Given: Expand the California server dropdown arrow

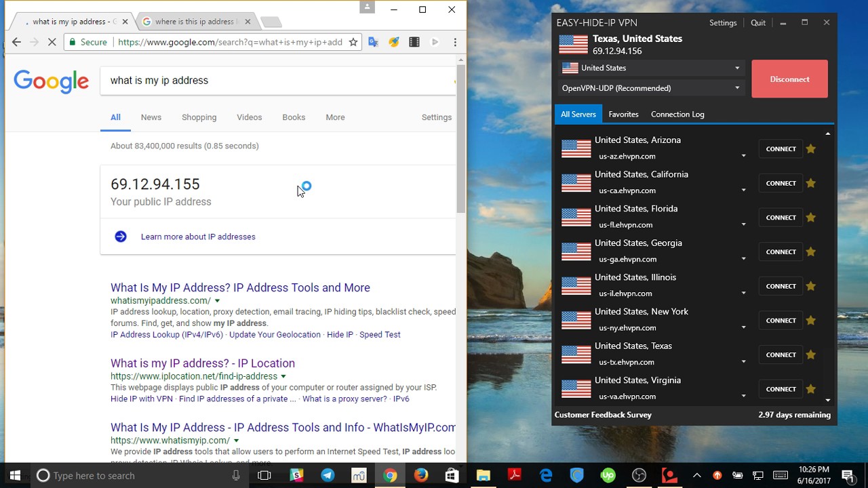Looking at the screenshot, I should (x=743, y=190).
